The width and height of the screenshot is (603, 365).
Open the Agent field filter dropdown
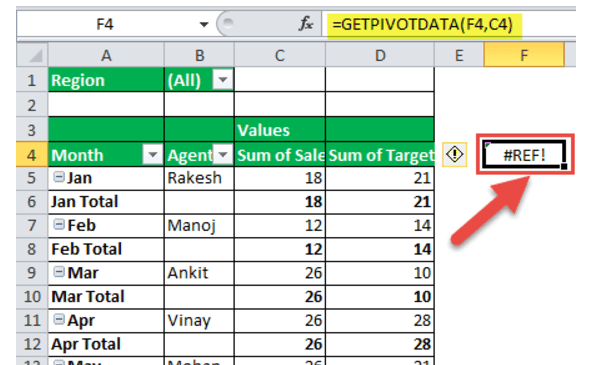223,155
